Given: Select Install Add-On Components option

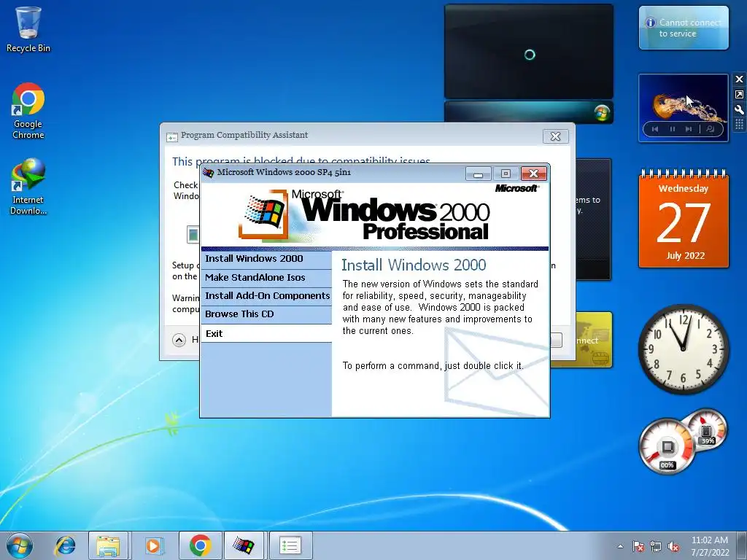Looking at the screenshot, I should point(266,296).
